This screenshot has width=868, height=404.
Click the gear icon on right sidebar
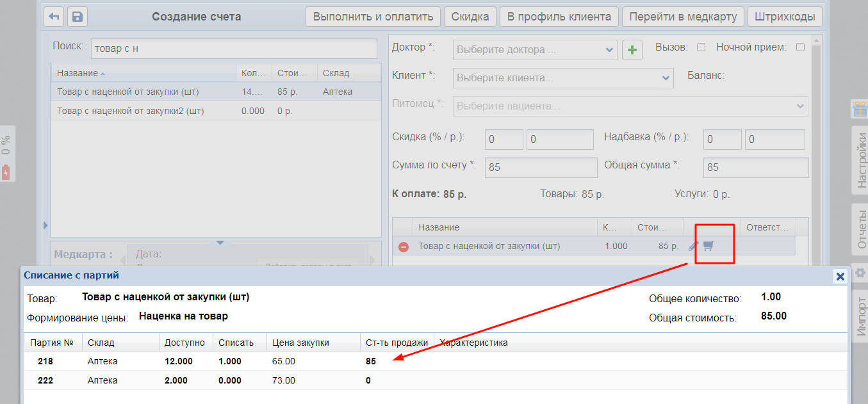(860, 273)
